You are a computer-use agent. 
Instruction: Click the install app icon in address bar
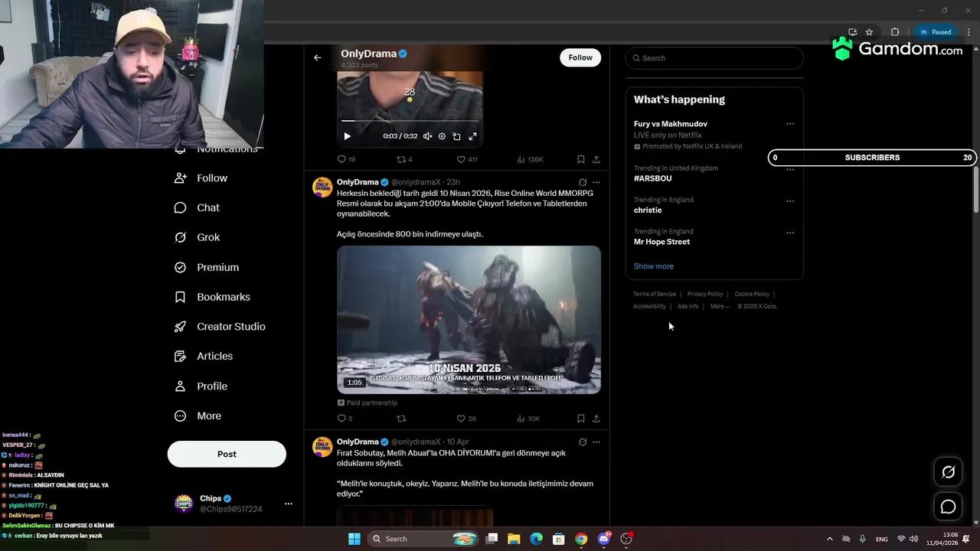click(x=854, y=32)
